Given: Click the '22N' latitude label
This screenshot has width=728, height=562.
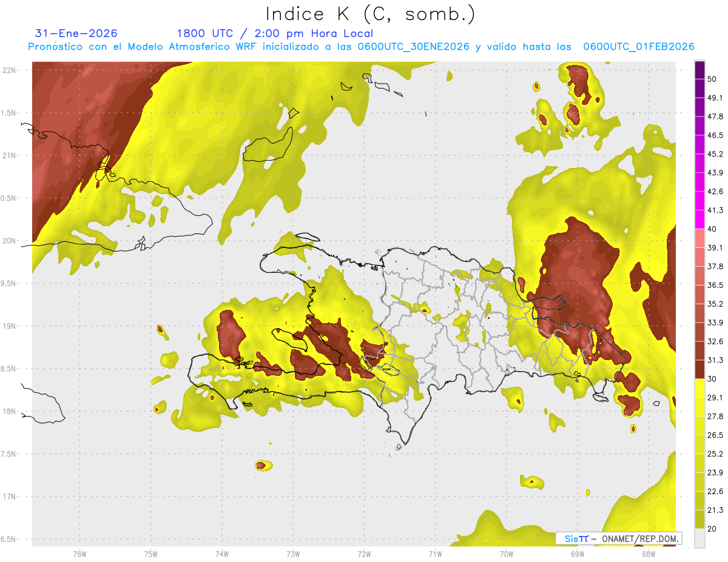Looking at the screenshot, I should (10, 70).
